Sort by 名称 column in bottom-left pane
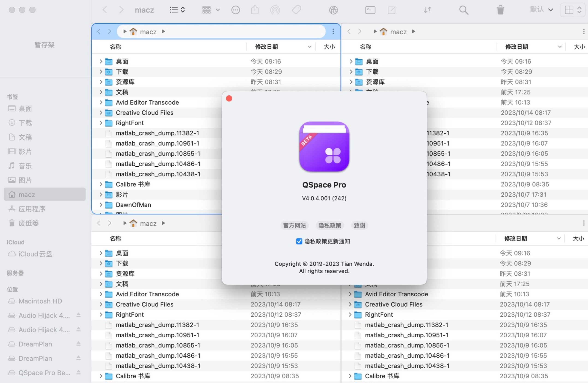The image size is (588, 383). pos(115,238)
